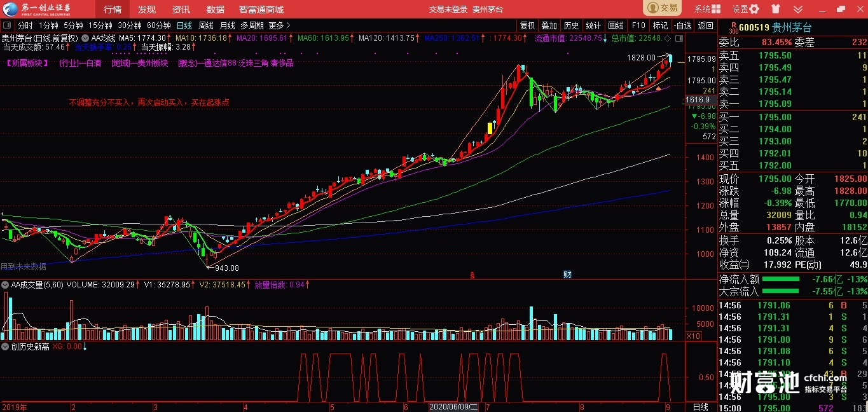Switch to 月线 monthly chart

coord(228,25)
